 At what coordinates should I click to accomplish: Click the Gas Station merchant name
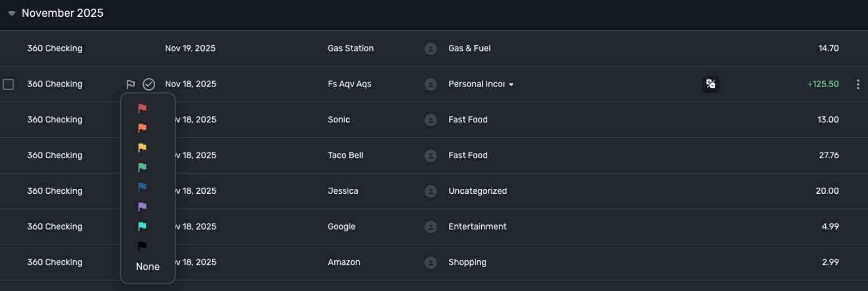(x=351, y=49)
